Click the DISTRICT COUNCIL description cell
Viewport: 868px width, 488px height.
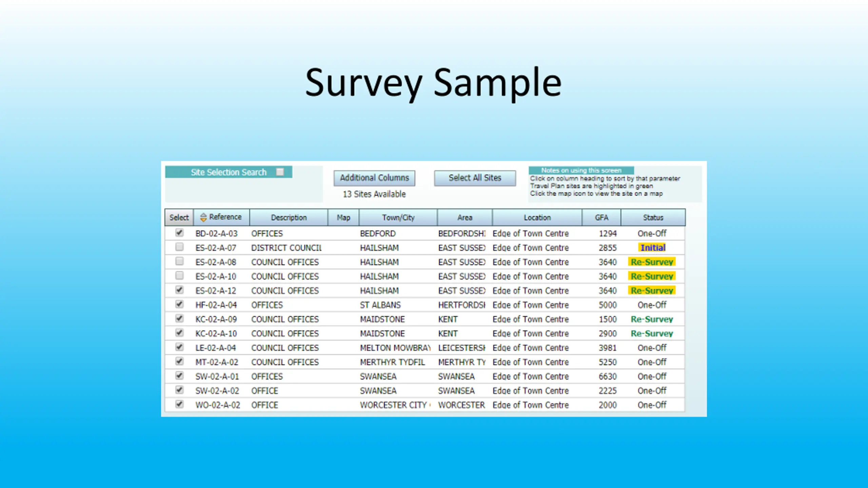(287, 248)
